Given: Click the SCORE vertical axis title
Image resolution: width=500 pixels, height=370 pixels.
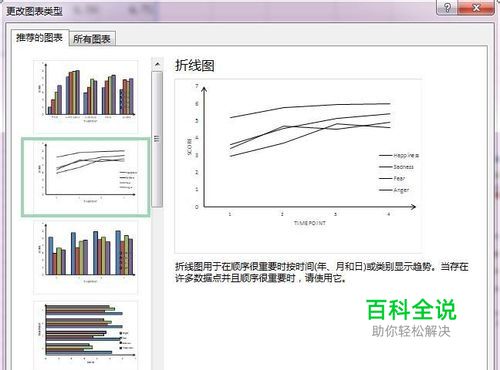Looking at the screenshot, I should (190, 146).
